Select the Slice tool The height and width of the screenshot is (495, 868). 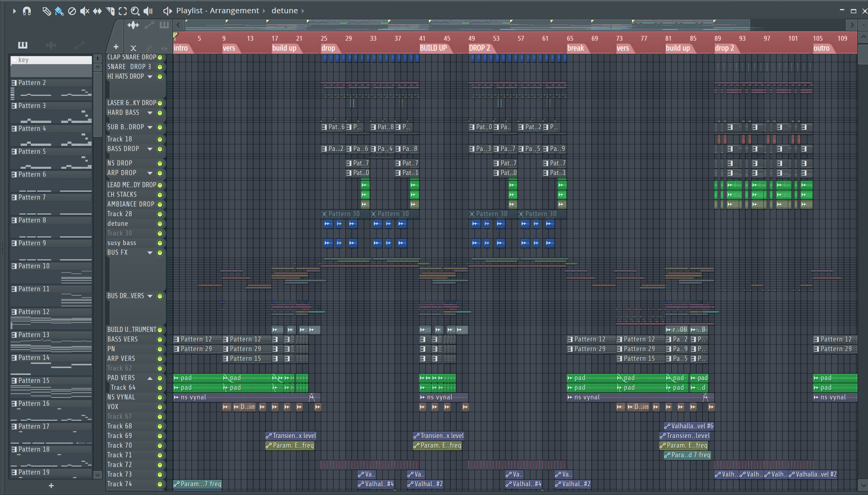pyautogui.click(x=110, y=11)
